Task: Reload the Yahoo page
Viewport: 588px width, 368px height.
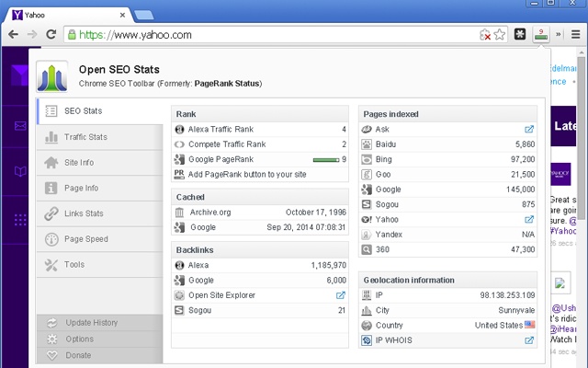Action: pyautogui.click(x=51, y=35)
